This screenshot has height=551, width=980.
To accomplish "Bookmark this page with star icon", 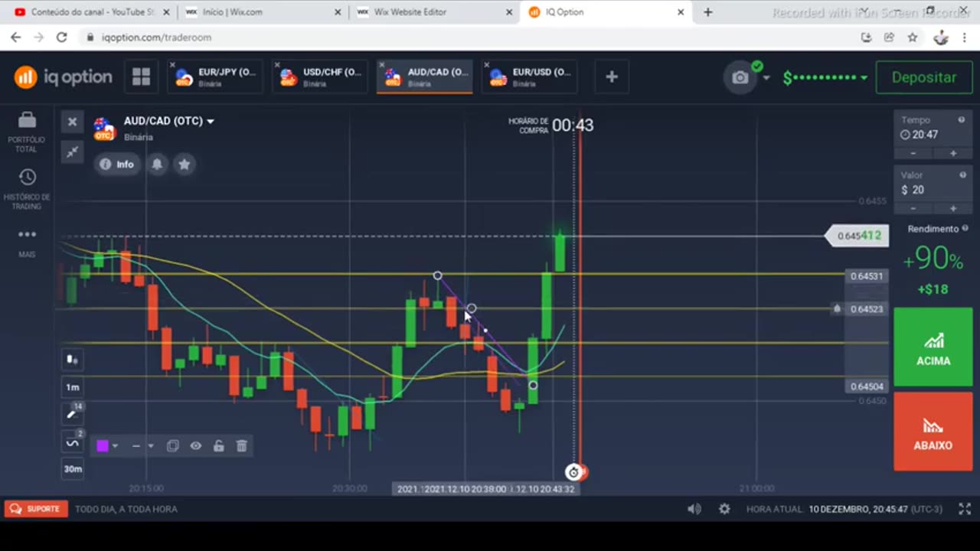I will 913,37.
